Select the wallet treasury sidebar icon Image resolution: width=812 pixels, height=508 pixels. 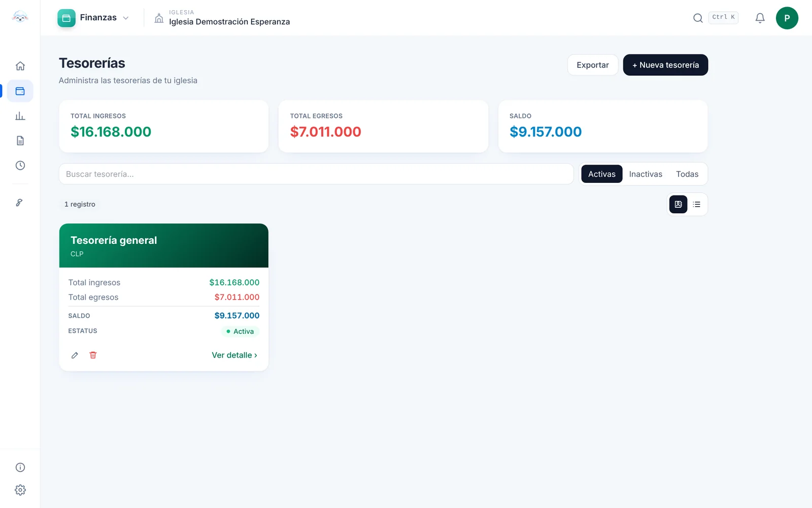20,91
